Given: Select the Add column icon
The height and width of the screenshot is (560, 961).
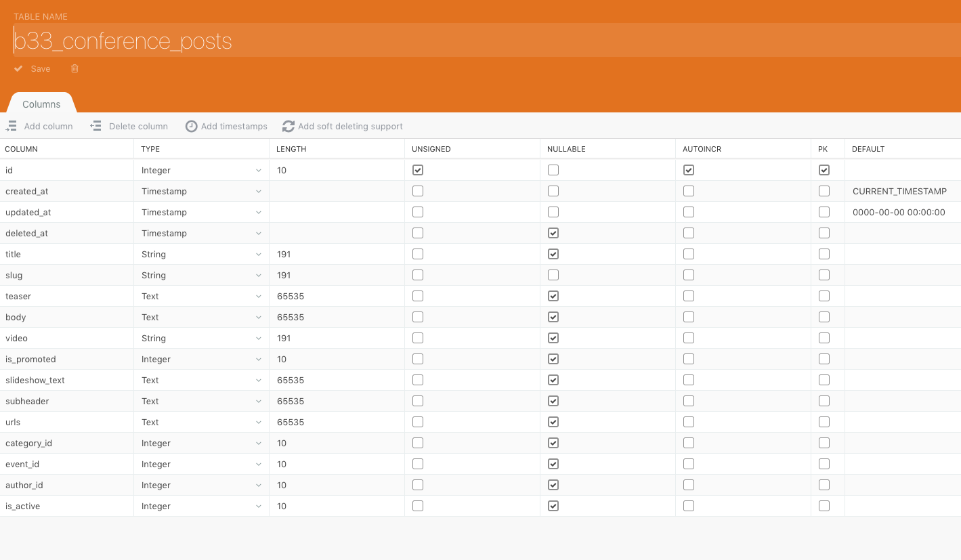Looking at the screenshot, I should click(x=11, y=126).
